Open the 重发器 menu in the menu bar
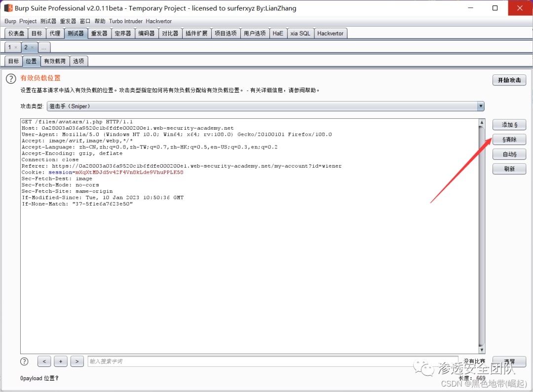 [68, 21]
